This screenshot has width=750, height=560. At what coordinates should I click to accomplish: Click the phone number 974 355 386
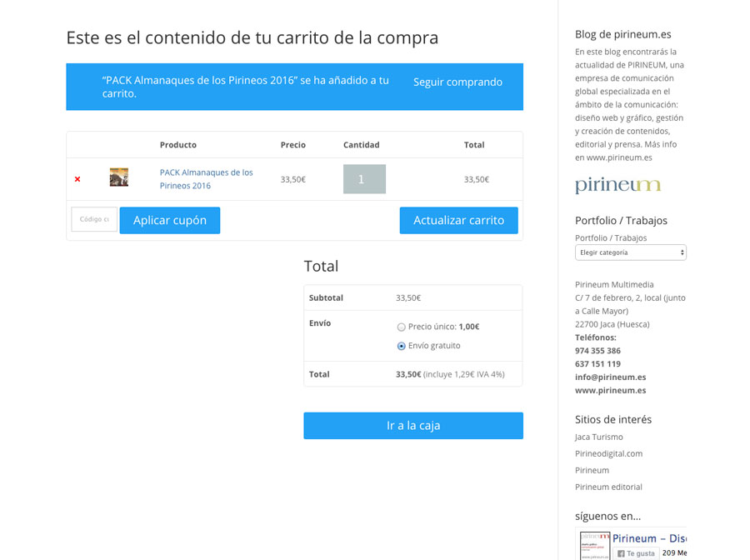click(x=597, y=351)
